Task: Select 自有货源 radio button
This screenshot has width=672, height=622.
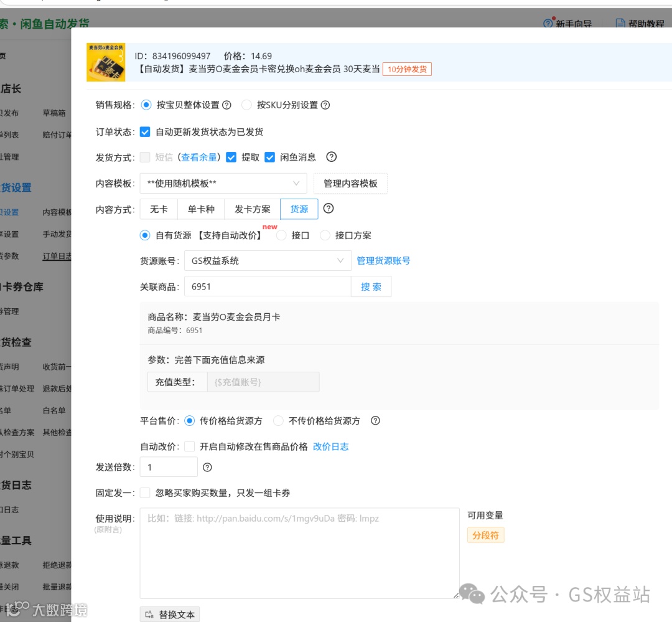Action: pos(145,235)
